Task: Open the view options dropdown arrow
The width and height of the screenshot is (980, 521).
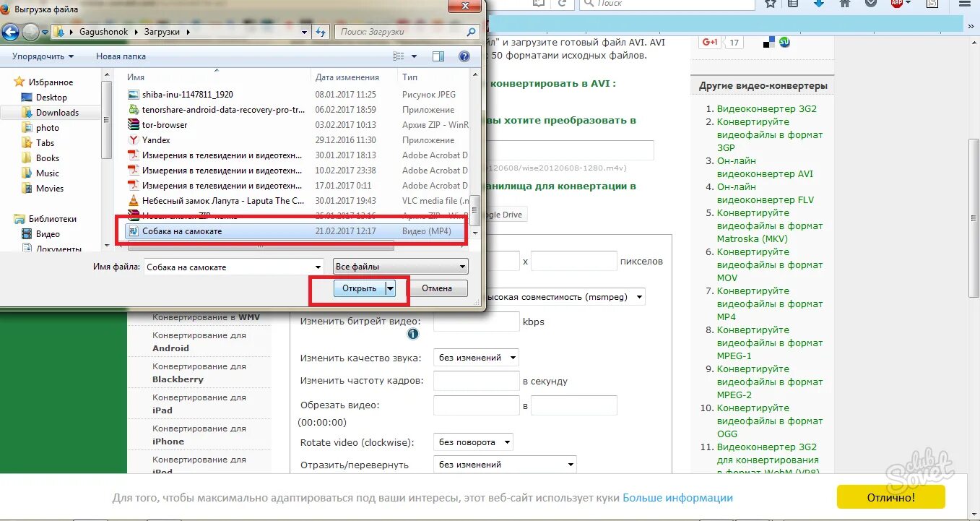Action: coord(414,56)
